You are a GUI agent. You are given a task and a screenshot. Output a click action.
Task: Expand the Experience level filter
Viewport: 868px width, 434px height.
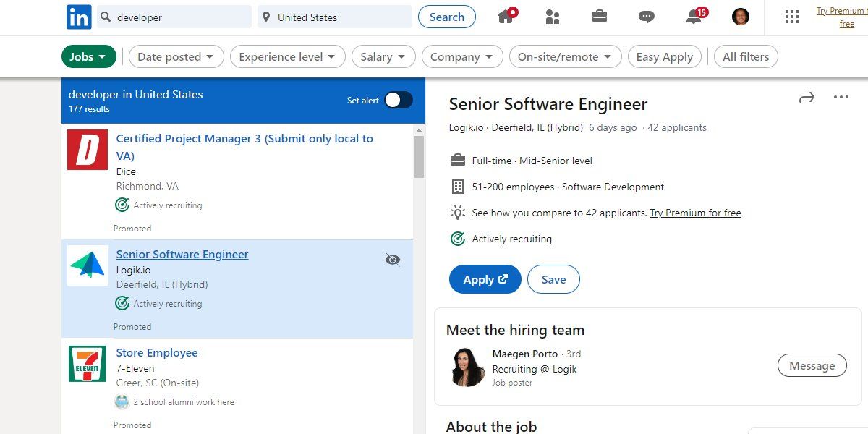point(287,56)
